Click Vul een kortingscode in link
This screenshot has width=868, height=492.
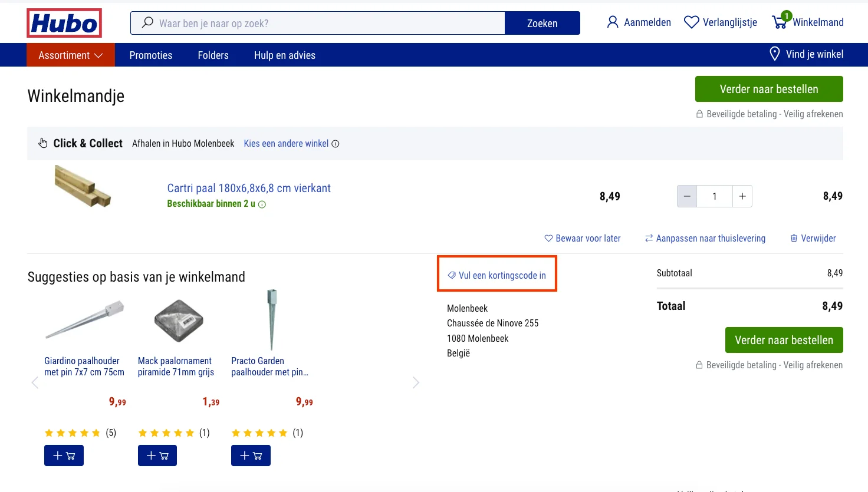coord(502,275)
